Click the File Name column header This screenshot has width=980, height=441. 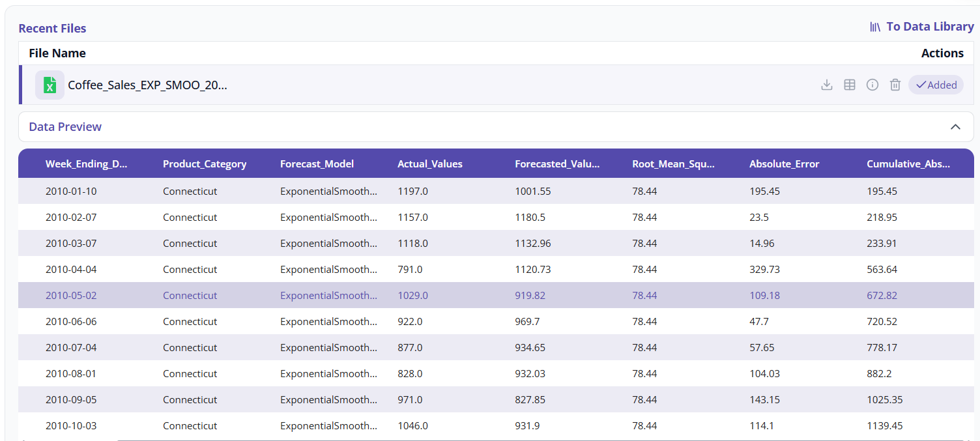click(x=57, y=53)
